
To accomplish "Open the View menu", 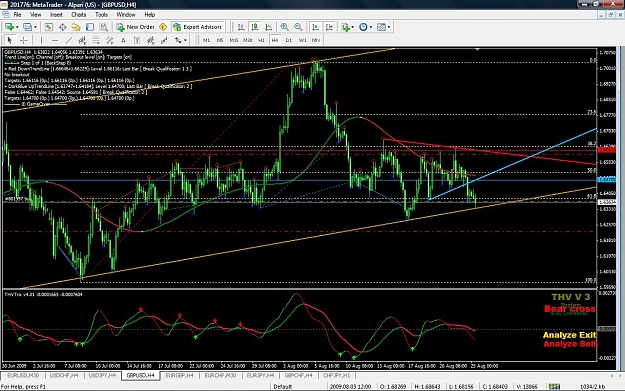I will tap(35, 15).
